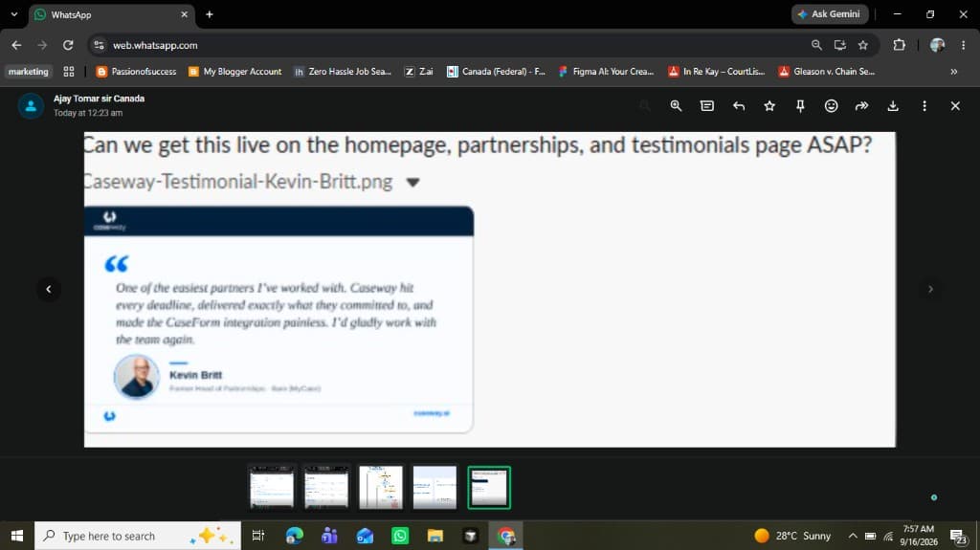This screenshot has width=980, height=550.
Task: Open the third thumbnail in the media strip
Action: click(381, 487)
